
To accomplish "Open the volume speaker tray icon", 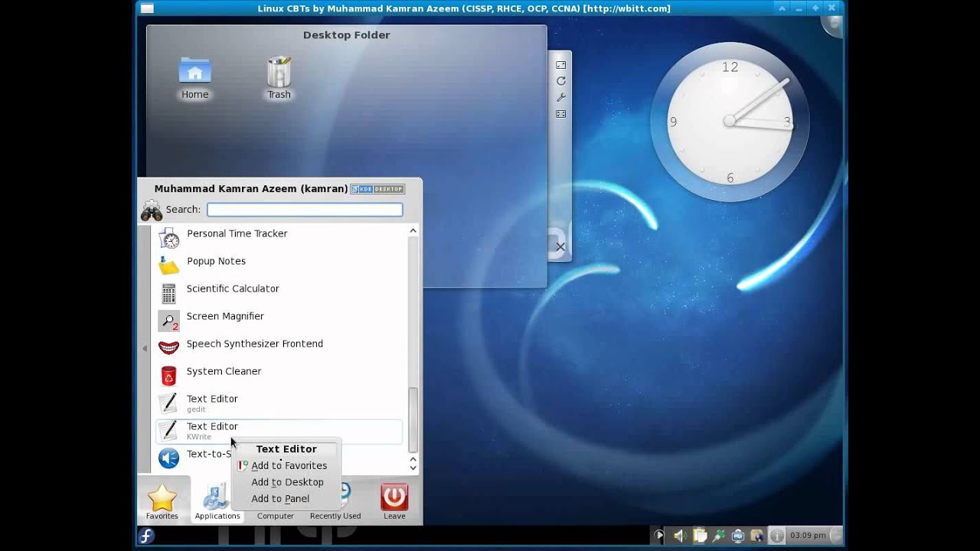I will pos(679,536).
